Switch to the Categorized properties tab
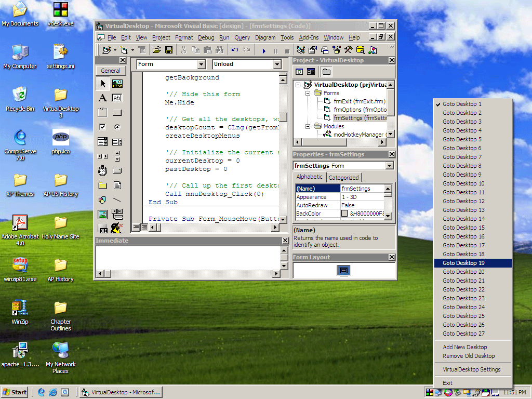 coord(343,177)
